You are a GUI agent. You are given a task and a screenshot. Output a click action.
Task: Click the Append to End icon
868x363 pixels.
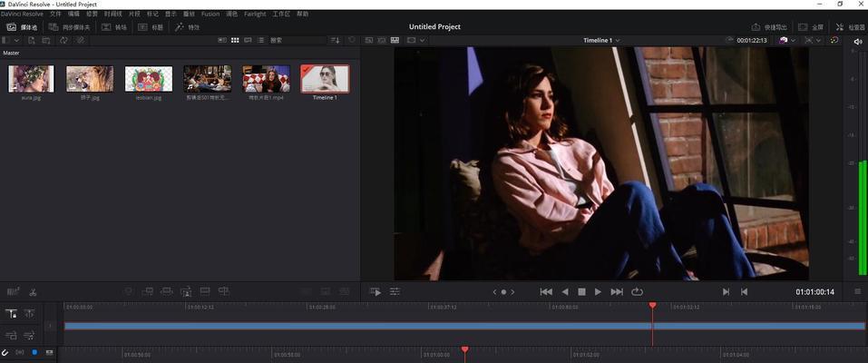point(147,291)
